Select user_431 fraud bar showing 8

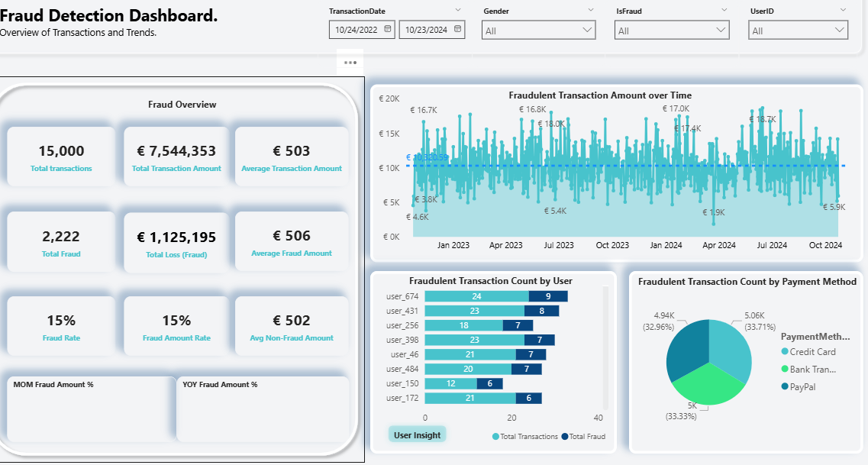541,311
